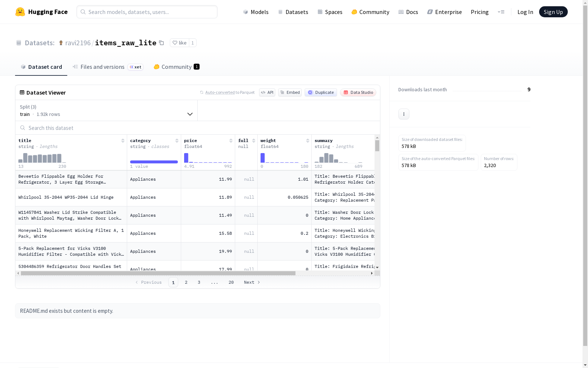The image size is (588, 368).
Task: Click the Sign Up button
Action: point(553,12)
